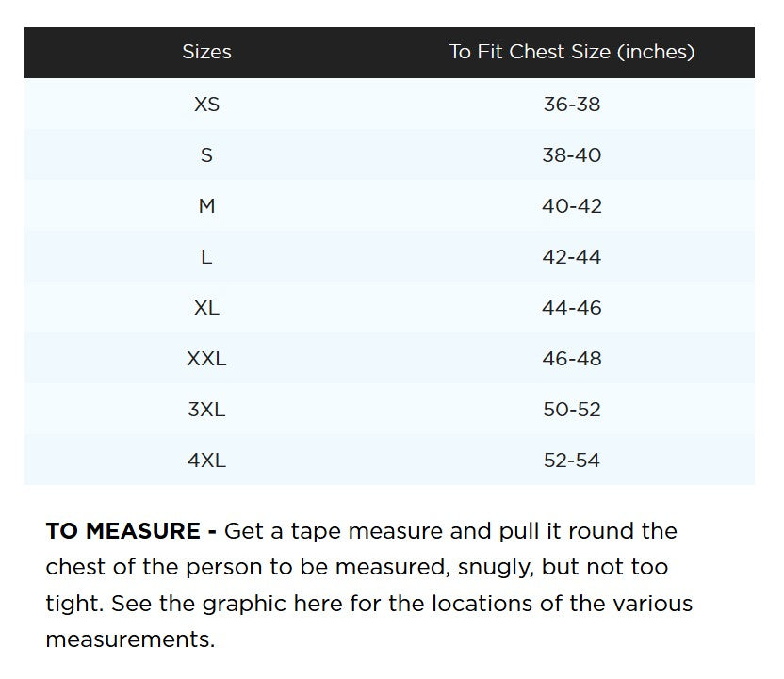The width and height of the screenshot is (784, 679).
Task: Select the XL size cell
Action: [x=206, y=307]
